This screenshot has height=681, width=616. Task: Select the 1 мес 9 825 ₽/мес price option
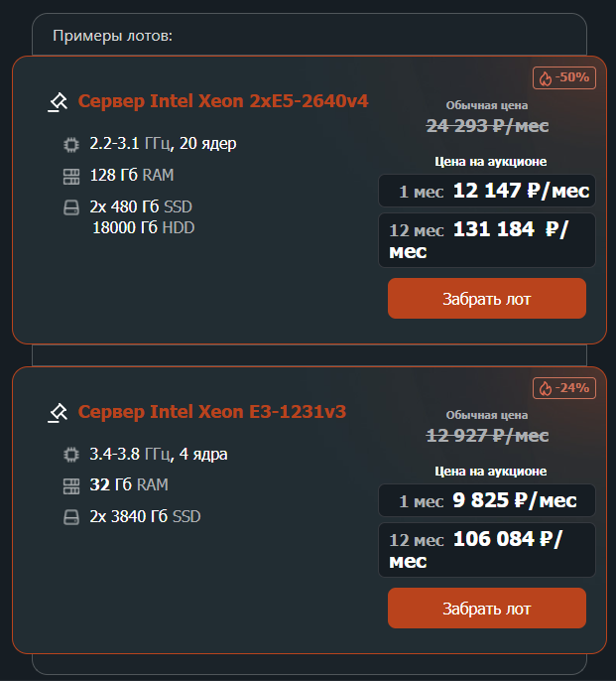coord(486,501)
